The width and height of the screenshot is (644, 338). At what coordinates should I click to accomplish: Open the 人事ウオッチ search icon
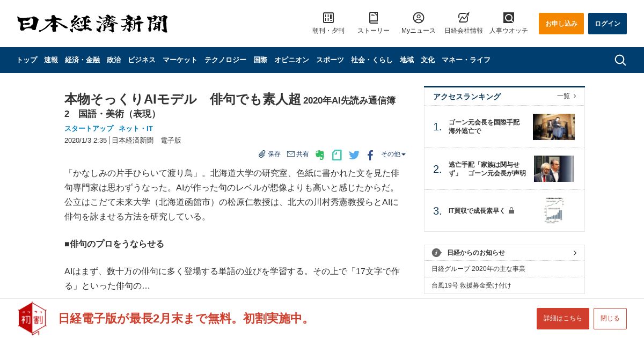509,18
